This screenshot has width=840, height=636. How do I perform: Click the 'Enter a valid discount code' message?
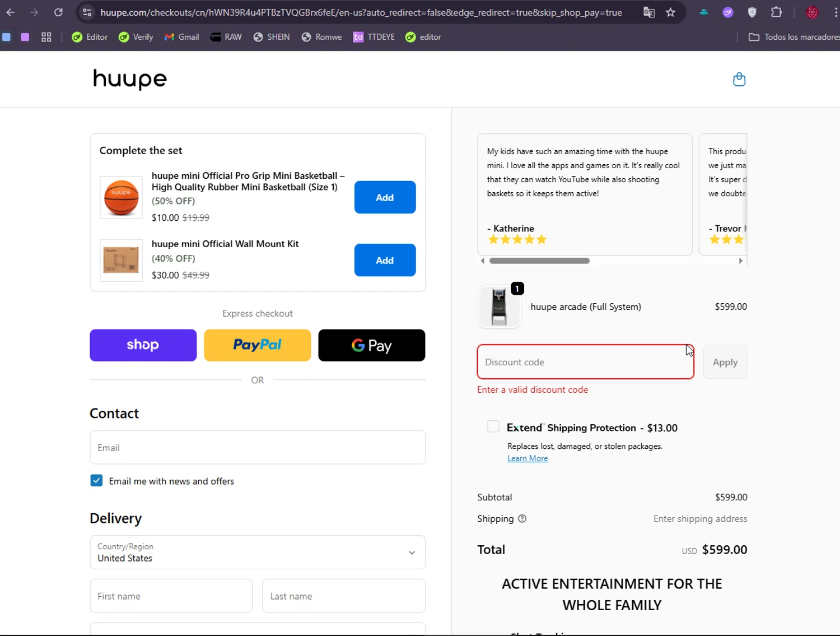click(x=533, y=389)
